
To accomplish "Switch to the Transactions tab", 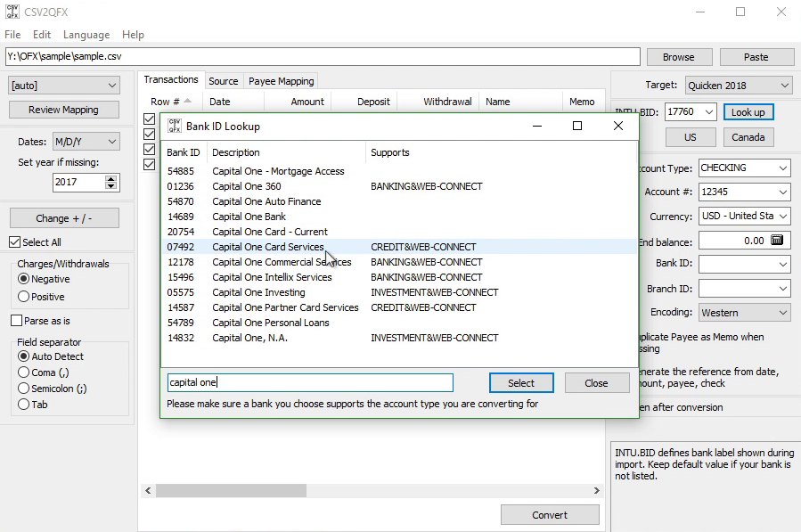I will (170, 79).
